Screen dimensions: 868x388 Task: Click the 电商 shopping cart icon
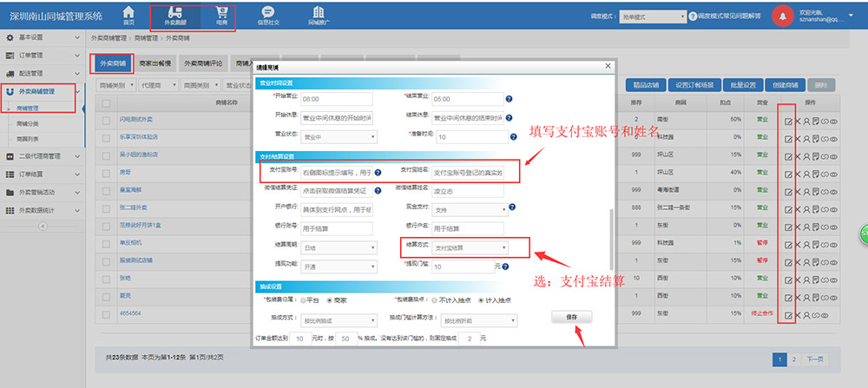221,15
